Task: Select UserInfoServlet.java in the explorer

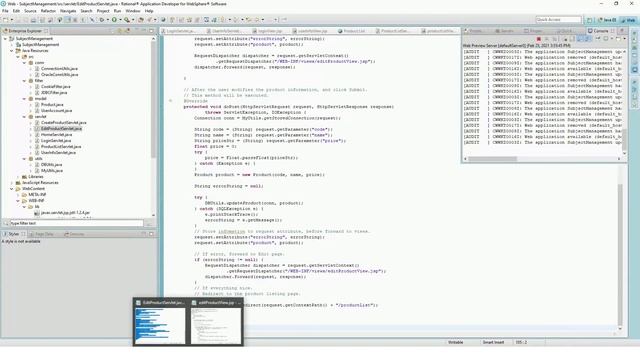Action: click(58, 153)
